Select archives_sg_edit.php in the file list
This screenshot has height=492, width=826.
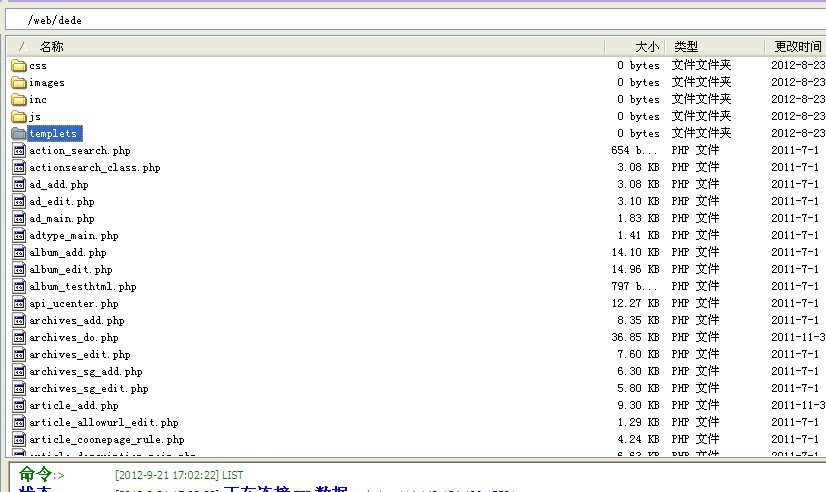click(x=88, y=389)
